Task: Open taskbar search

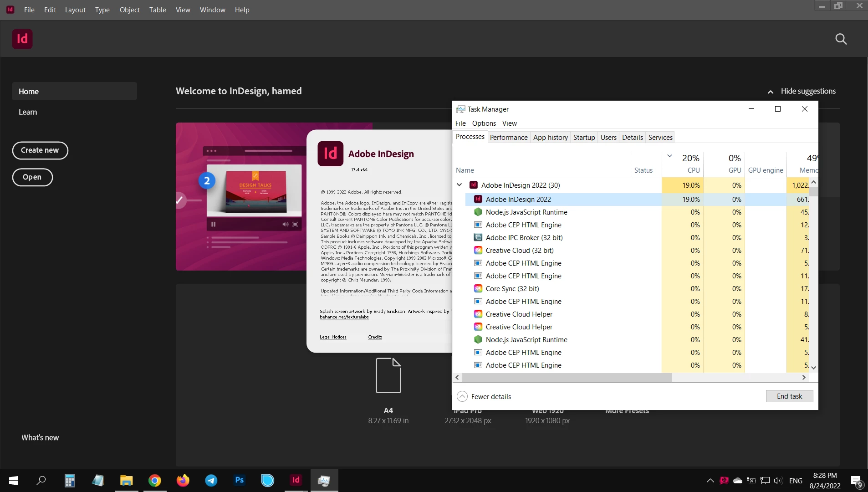Action: point(41,481)
